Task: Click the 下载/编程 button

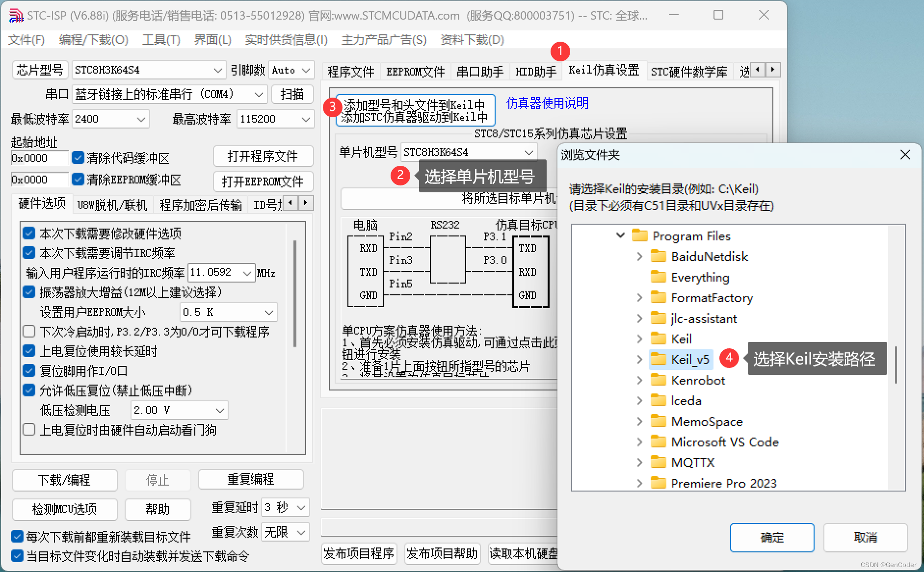Action: (x=64, y=480)
